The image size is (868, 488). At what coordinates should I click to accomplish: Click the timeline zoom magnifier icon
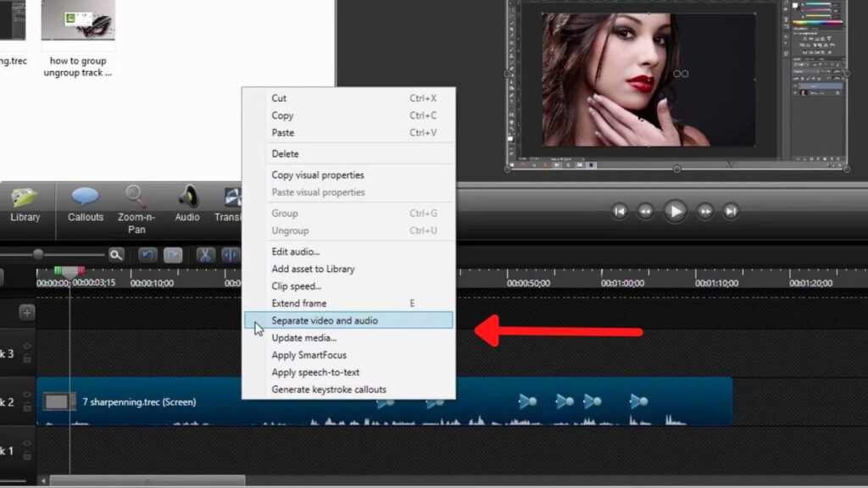click(115, 254)
